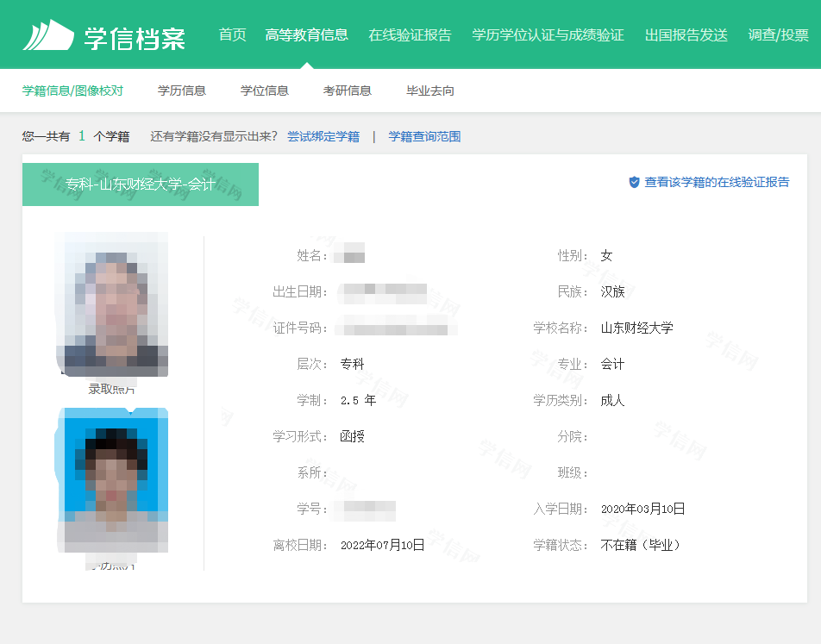Viewport: 821px width, 644px height.
Task: Switch to the 学历信息 tab
Action: click(182, 91)
